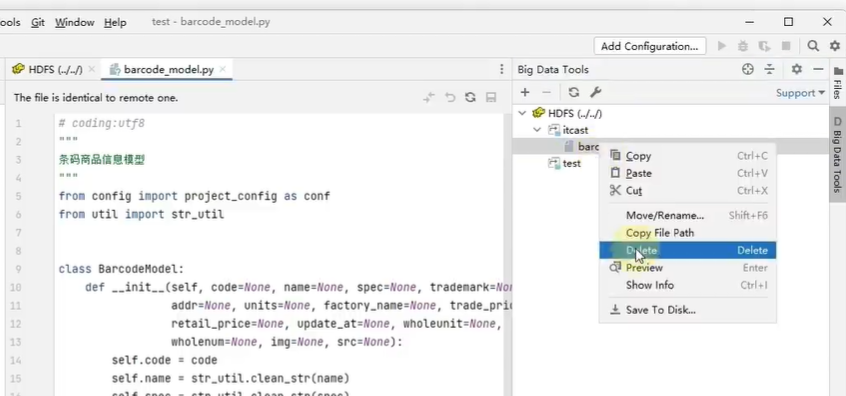The image size is (846, 396).
Task: Choose Cut in the context menu
Action: point(688,190)
